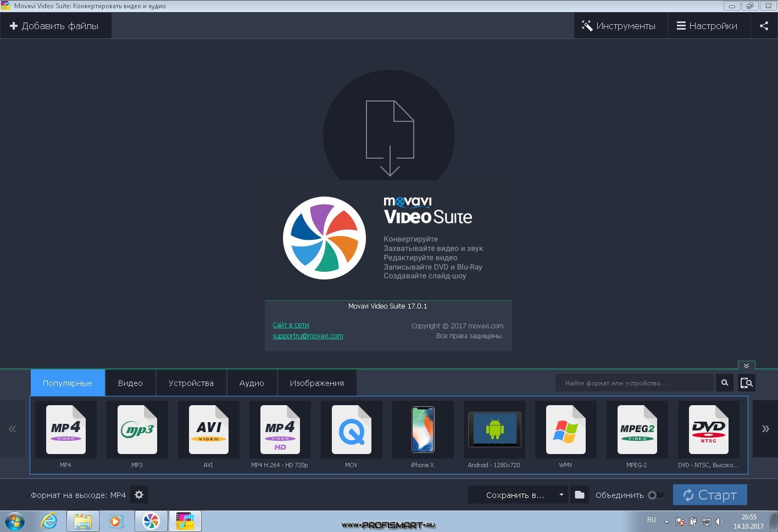Open Windows Media Player taskbar icon

[116, 521]
